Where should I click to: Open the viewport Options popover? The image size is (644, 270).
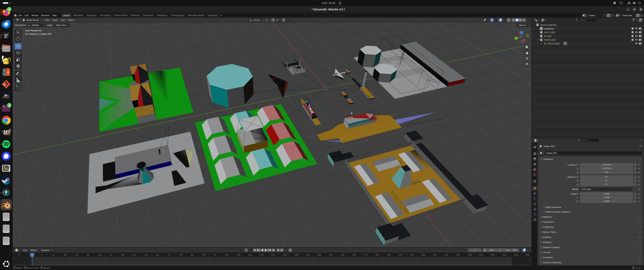[x=524, y=25]
